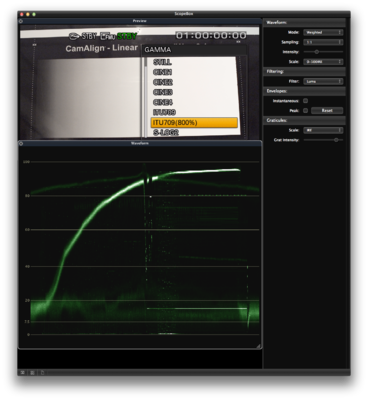This screenshot has height=400, width=368.
Task: Click the green zoom window button
Action: coord(34,14)
